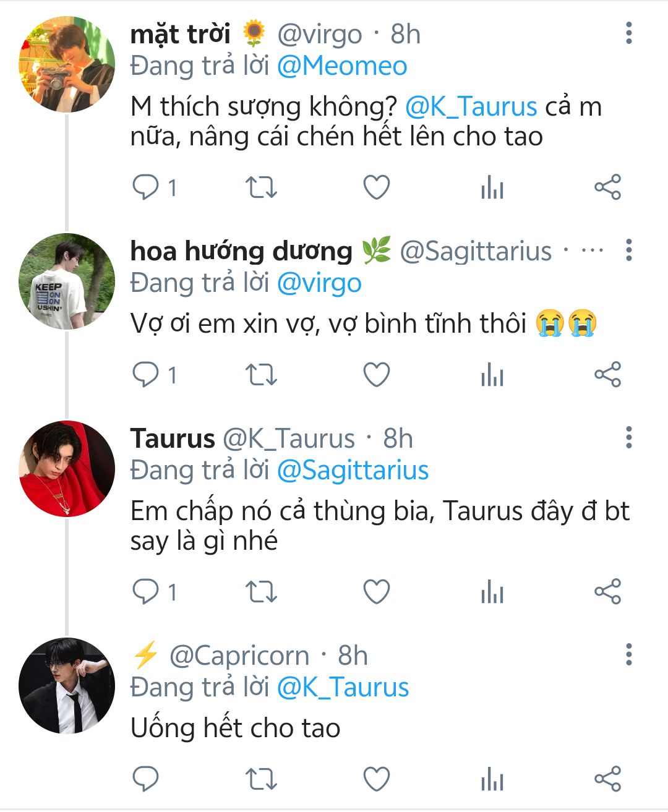Open the @Sagittarius reply-to link
This screenshot has height=812, width=668.
(353, 471)
